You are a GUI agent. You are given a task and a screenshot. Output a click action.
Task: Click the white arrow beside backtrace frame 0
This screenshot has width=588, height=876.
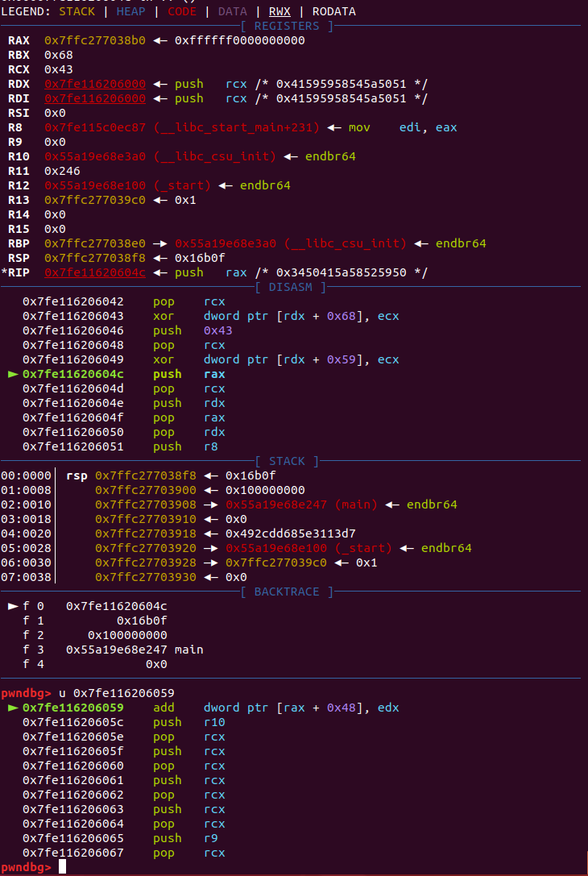(x=12, y=606)
